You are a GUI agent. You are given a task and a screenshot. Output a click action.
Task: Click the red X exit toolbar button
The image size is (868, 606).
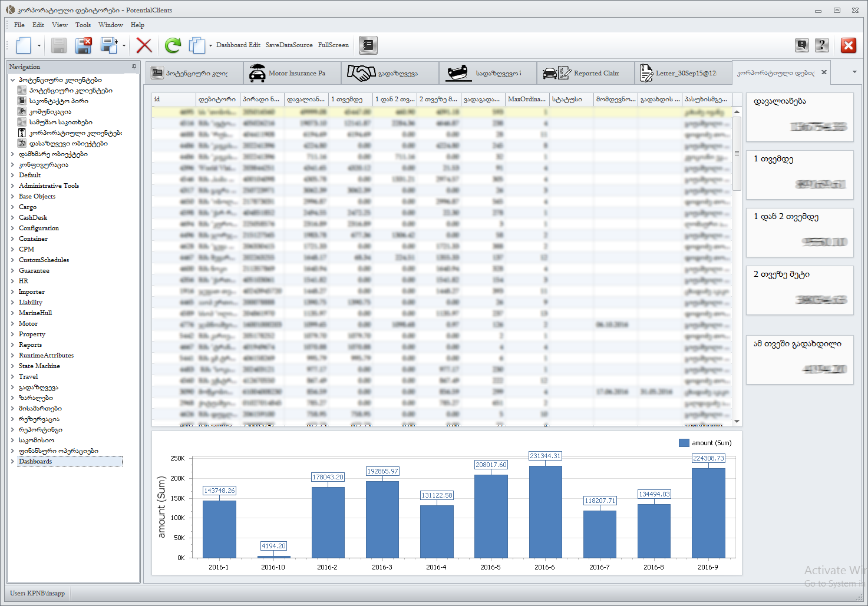click(849, 45)
